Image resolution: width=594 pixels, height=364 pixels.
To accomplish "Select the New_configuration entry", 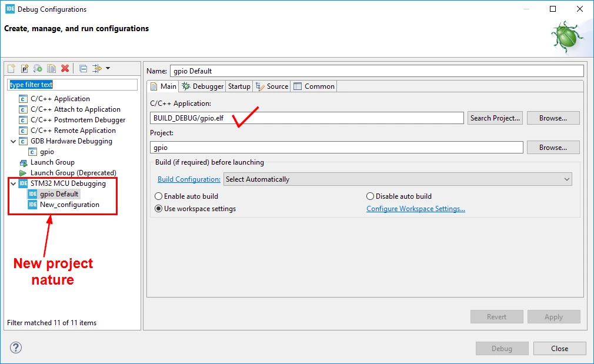I will (70, 205).
